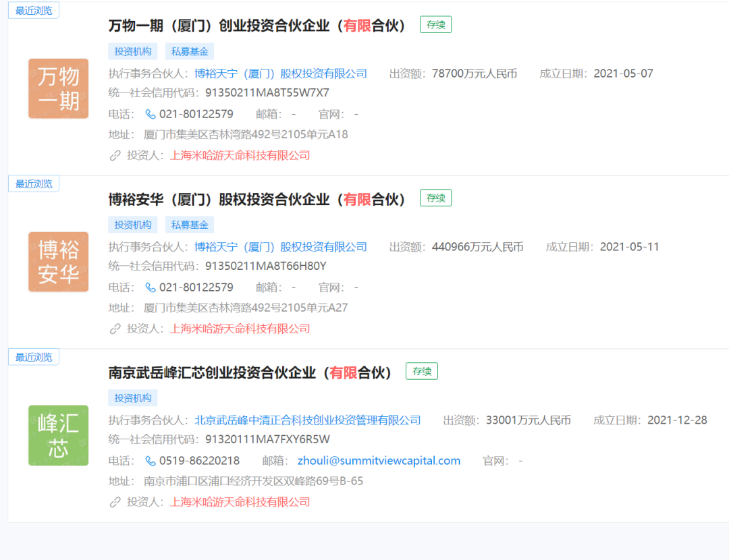The image size is (729, 560).
Task: Select capital amount 33001万元人民币
Action: click(528, 420)
